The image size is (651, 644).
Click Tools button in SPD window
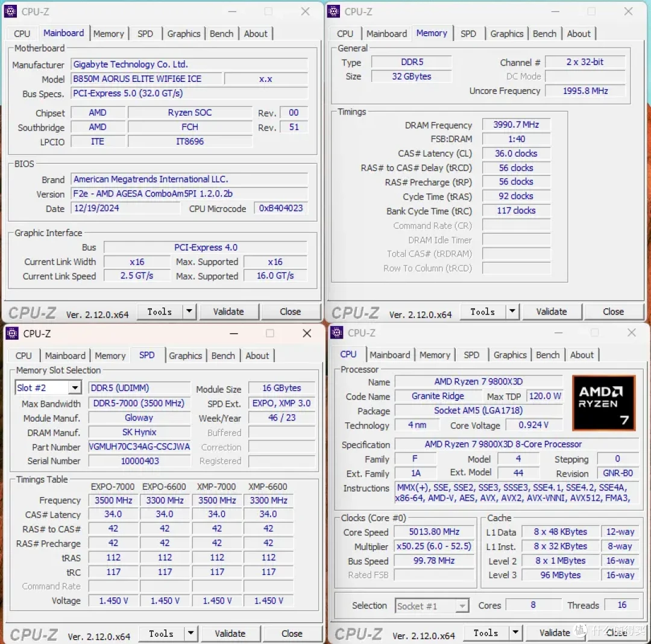click(162, 633)
